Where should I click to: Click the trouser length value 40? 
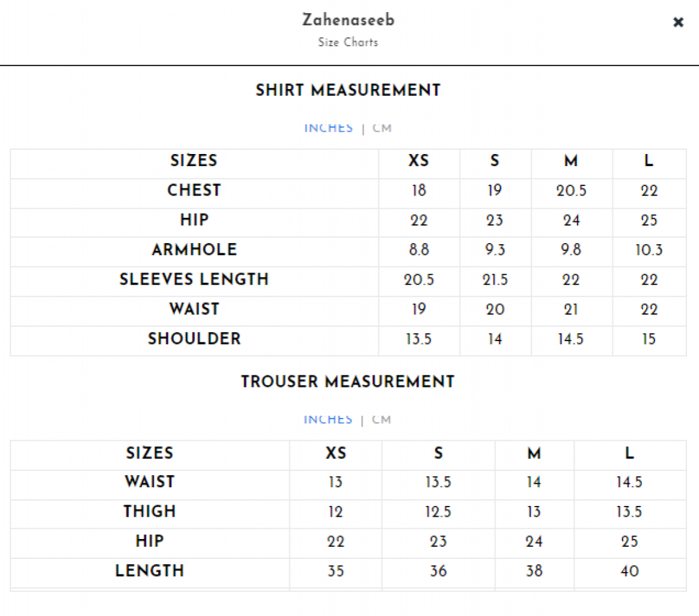tap(630, 571)
